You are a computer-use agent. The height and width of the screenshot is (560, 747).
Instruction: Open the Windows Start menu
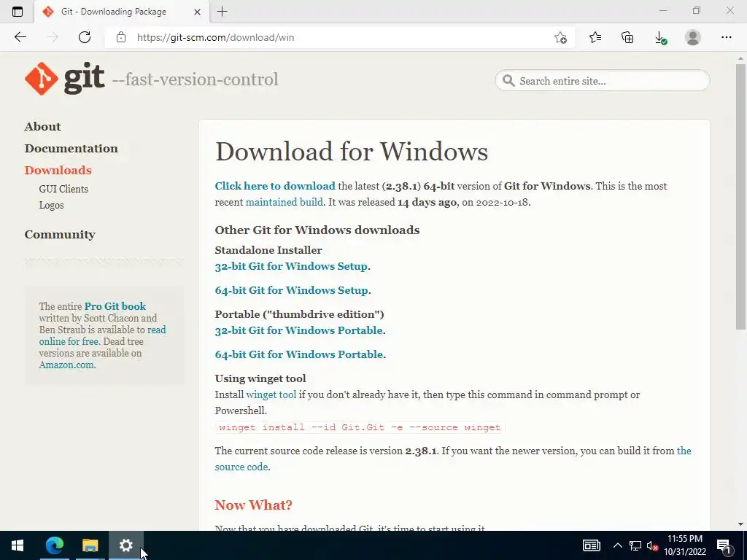click(x=18, y=545)
